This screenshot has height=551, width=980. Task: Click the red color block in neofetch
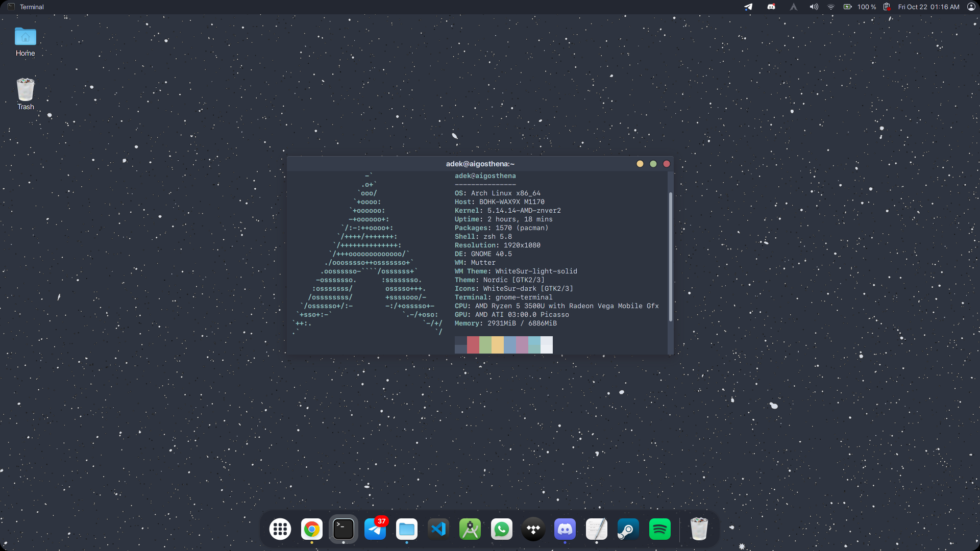[x=473, y=344]
